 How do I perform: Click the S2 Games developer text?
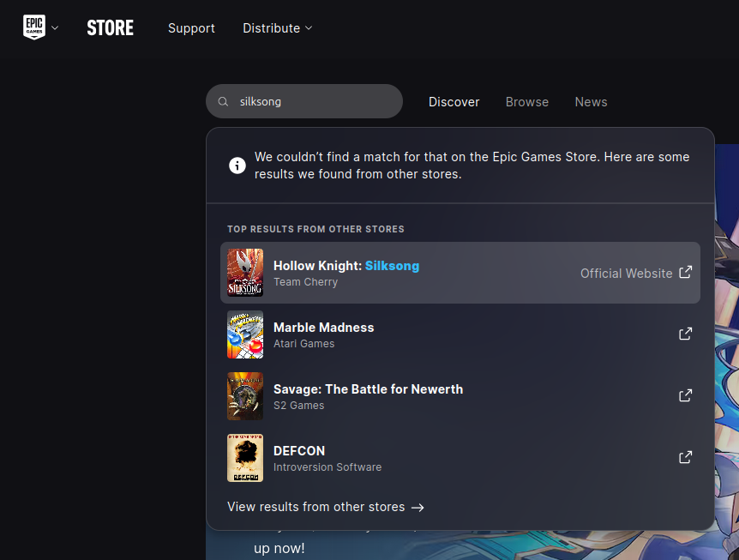point(299,406)
